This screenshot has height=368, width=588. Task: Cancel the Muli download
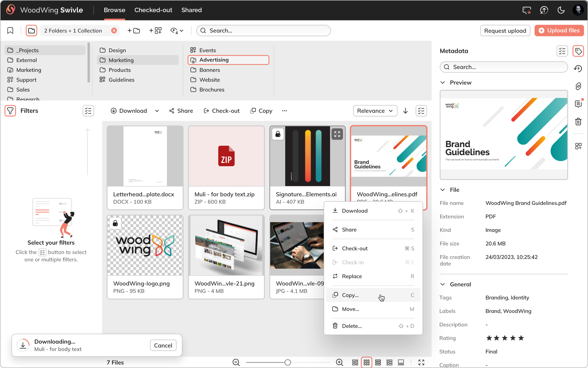163,345
